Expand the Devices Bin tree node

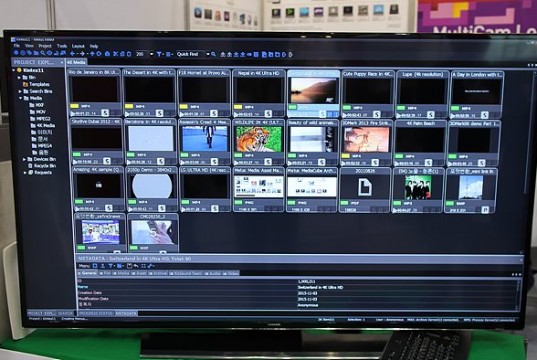point(24,159)
